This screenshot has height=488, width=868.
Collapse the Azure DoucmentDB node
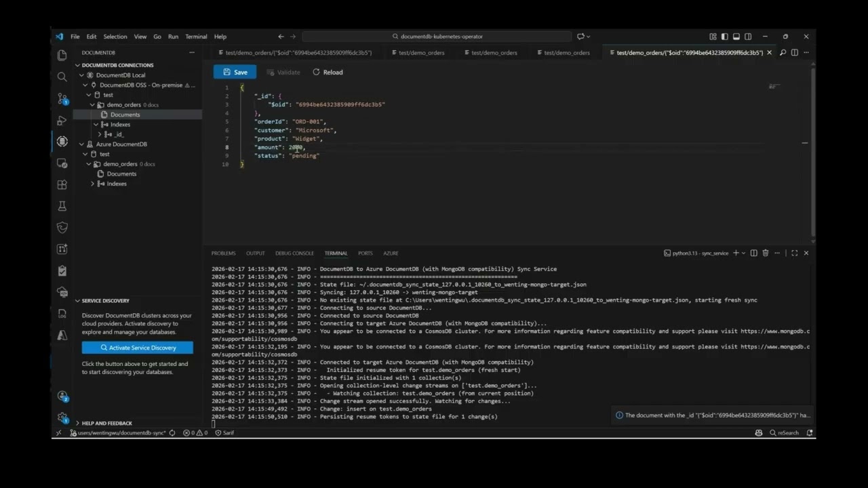[x=82, y=144]
